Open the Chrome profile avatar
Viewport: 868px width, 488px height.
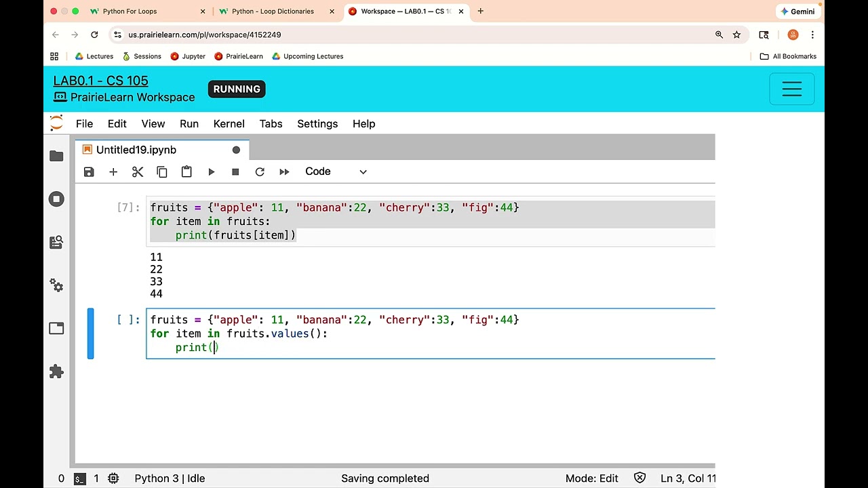tap(793, 35)
